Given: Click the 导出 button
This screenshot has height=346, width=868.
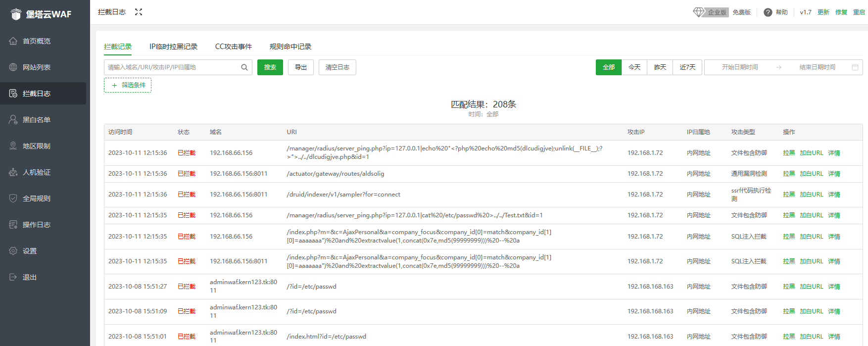Looking at the screenshot, I should [301, 67].
